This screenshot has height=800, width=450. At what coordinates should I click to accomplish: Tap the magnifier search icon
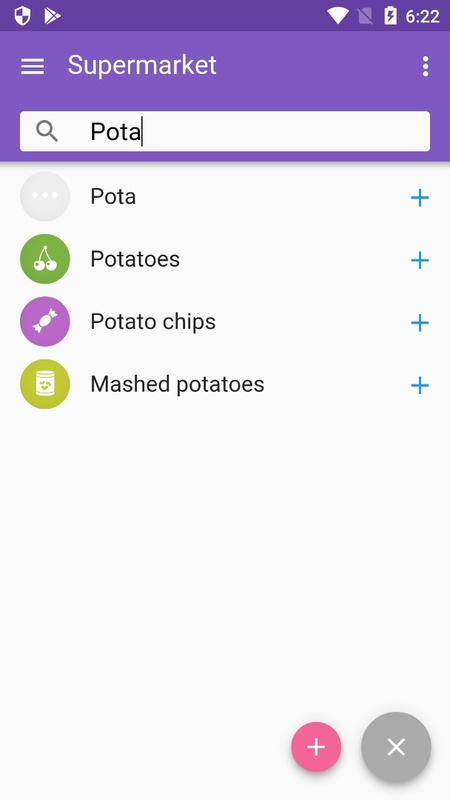coord(47,131)
